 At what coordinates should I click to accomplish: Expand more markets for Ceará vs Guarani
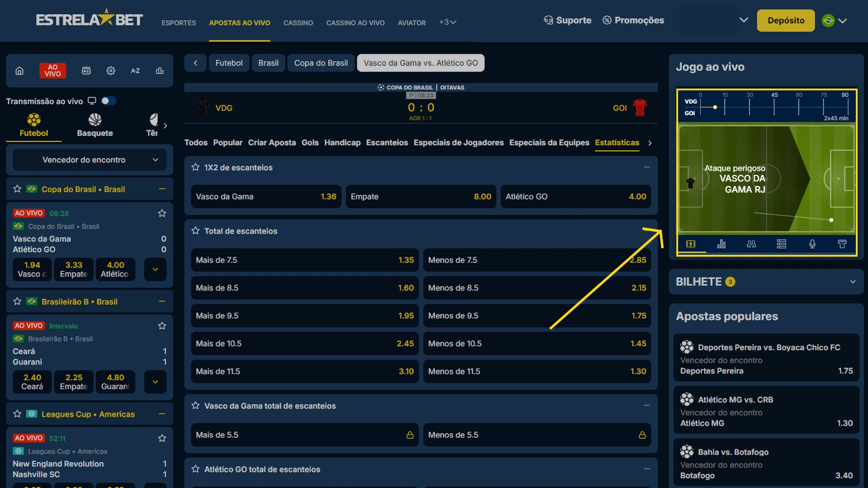pyautogui.click(x=155, y=382)
